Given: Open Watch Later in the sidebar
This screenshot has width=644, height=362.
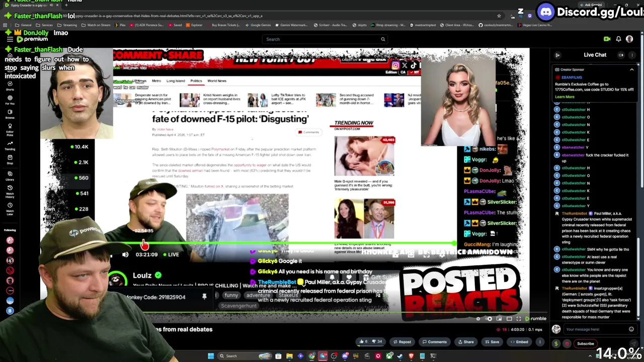Looking at the screenshot, I should point(10,209).
